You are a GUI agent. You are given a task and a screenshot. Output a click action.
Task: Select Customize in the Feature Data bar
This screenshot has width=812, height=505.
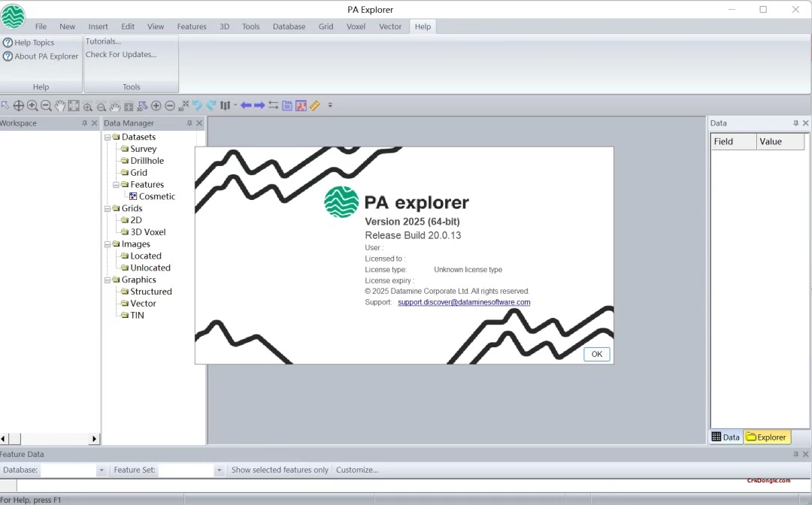coord(357,470)
